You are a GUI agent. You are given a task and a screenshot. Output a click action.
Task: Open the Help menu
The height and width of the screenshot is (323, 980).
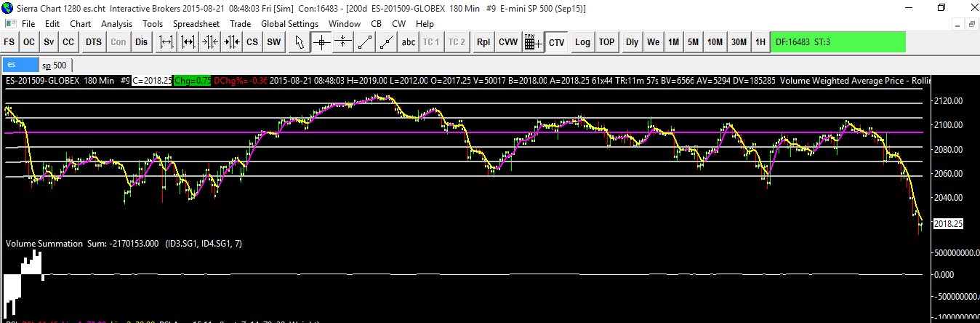[x=425, y=24]
